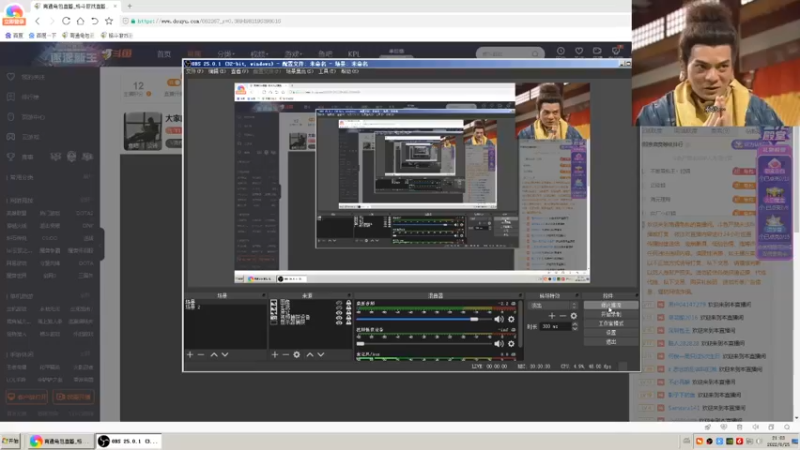The width and height of the screenshot is (800, 450).
Task: Open the 编辑(E) menu in the OBS menu bar
Action: pos(217,72)
